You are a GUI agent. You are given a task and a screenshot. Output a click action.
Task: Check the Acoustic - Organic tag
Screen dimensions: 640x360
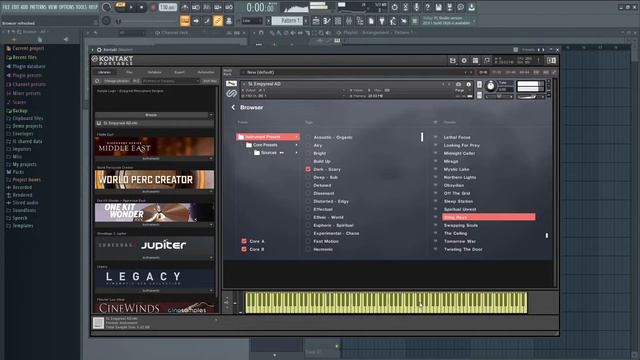coord(308,138)
